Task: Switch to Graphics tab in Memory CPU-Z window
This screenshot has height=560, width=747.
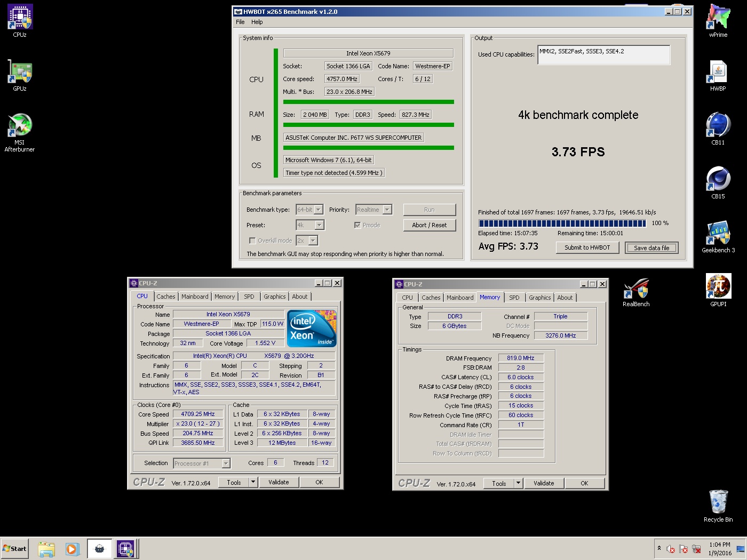Action: point(540,298)
